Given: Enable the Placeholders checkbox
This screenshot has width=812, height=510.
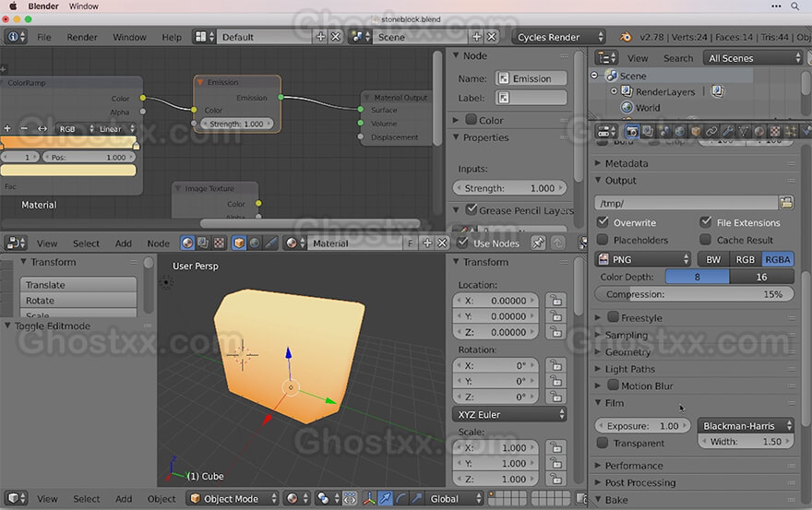Looking at the screenshot, I should (603, 240).
